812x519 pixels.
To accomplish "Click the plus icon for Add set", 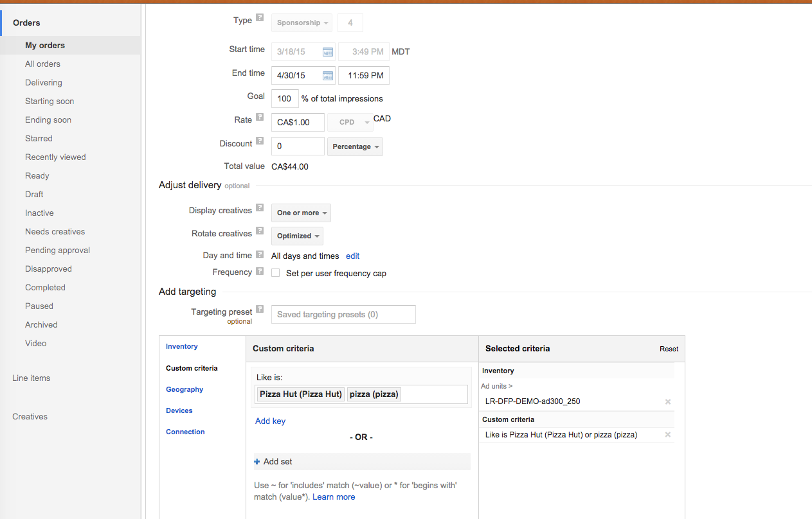I will pos(257,462).
